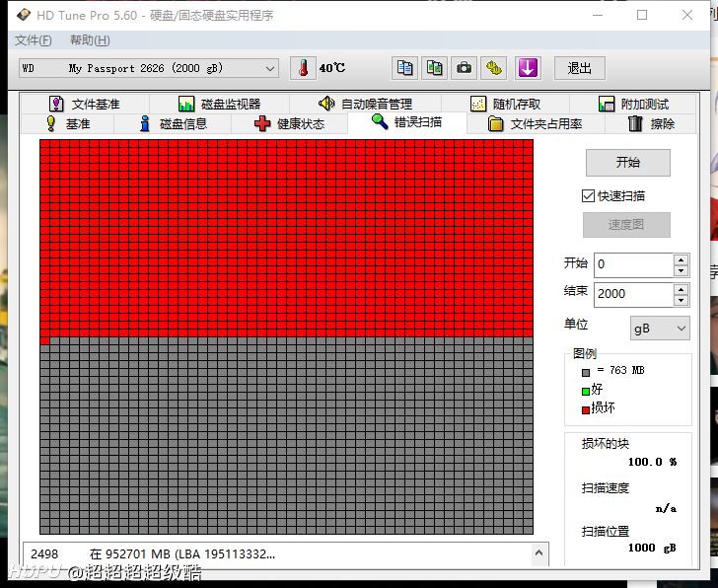Image resolution: width=718 pixels, height=588 pixels.
Task: Decrease the 开始 value with down arrow
Action: (x=681, y=270)
